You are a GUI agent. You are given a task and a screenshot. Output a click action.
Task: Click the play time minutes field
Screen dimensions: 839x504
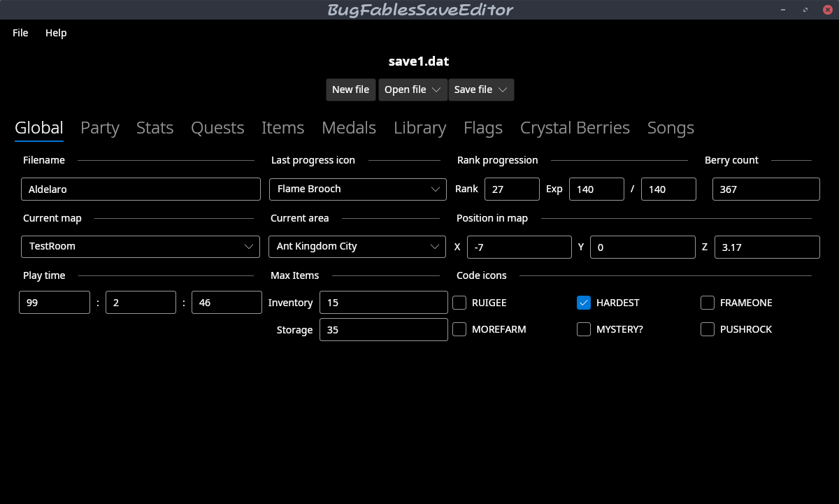[141, 303]
